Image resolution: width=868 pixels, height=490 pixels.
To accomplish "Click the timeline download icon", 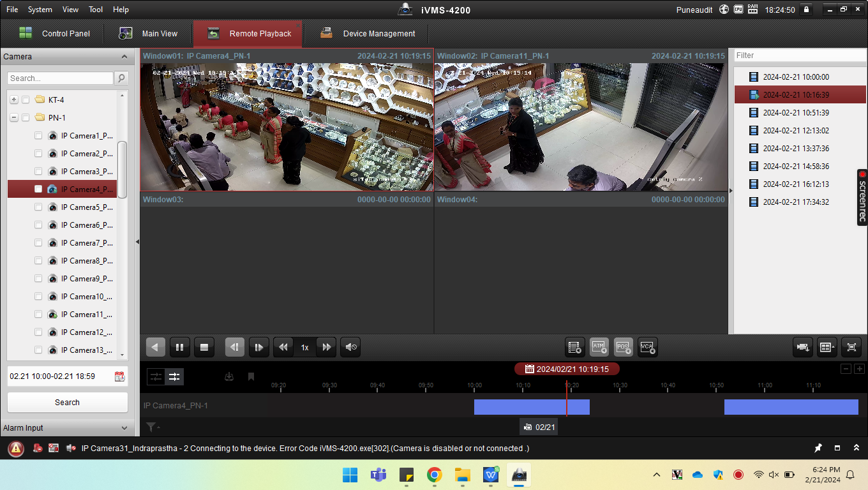I will 229,376.
